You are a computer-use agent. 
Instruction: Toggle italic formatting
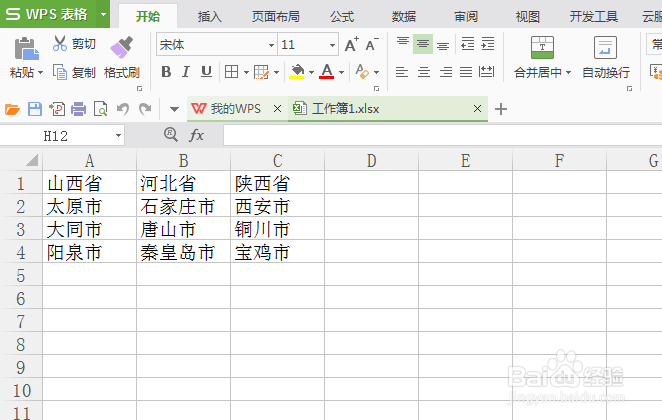(x=186, y=72)
